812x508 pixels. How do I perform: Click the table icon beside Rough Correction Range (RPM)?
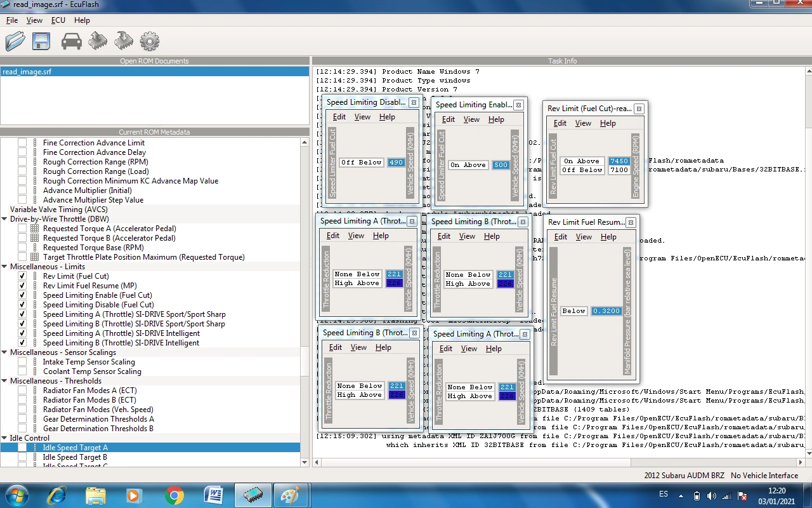tap(35, 162)
